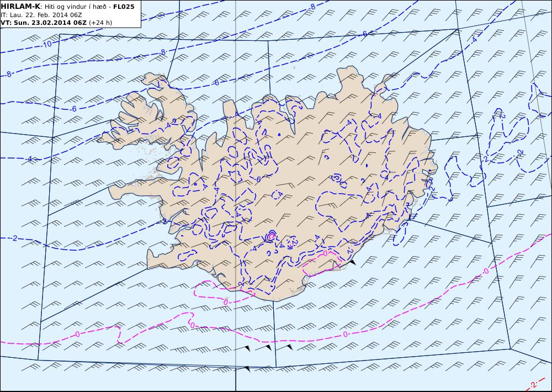Click the FL025 flight level label

124,7
